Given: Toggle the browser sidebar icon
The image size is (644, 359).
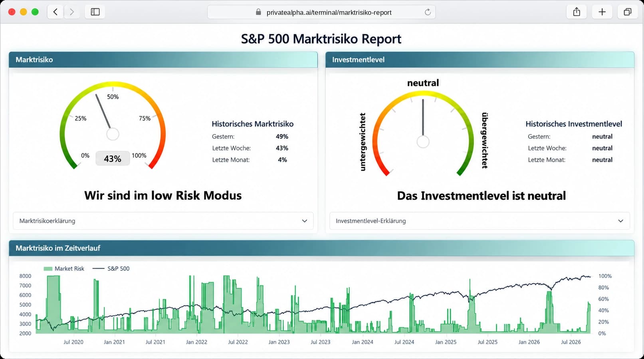Looking at the screenshot, I should point(95,12).
